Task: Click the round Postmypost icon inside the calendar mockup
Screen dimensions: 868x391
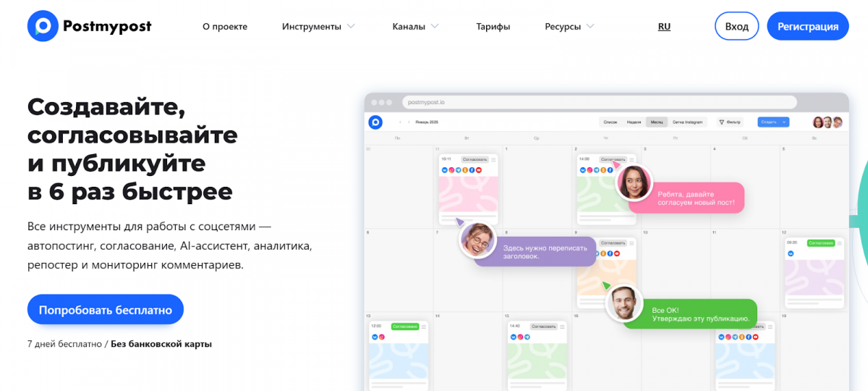Action: 375,122
